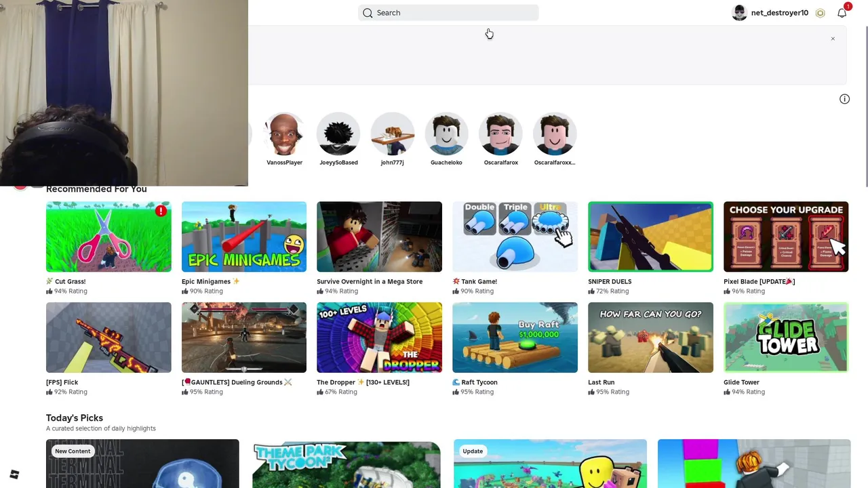Open the notifications bell icon
Screen dimensions: 868x488
pyautogui.click(x=842, y=13)
